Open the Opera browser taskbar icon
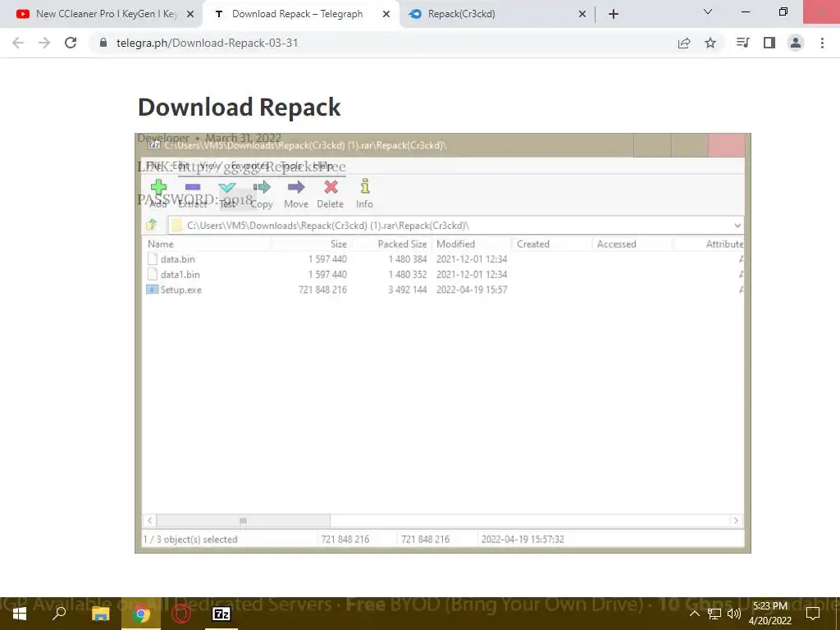 click(x=181, y=614)
